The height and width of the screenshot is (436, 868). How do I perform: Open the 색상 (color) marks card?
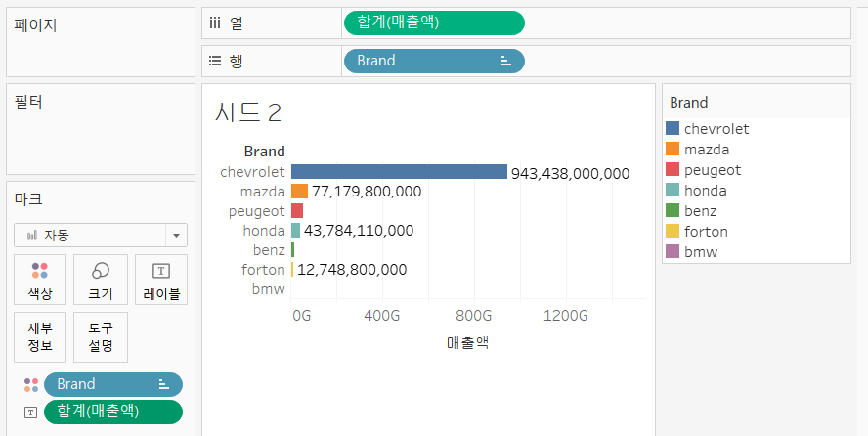click(x=40, y=280)
